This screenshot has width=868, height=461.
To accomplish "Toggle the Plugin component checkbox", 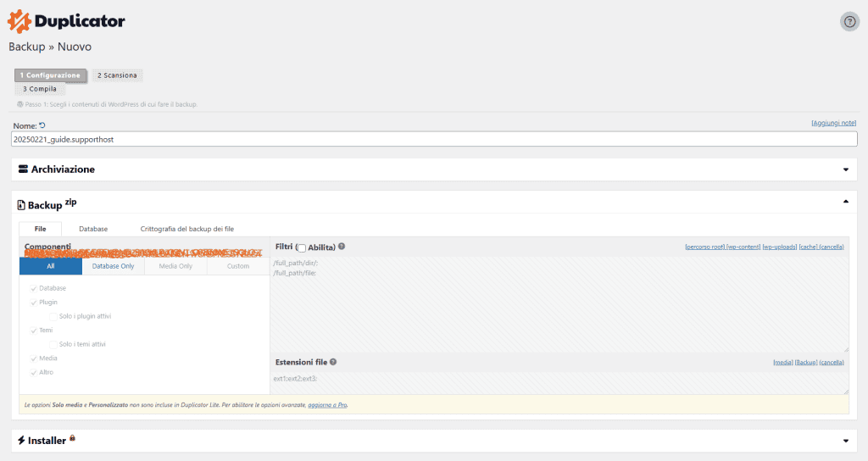I will 33,303.
